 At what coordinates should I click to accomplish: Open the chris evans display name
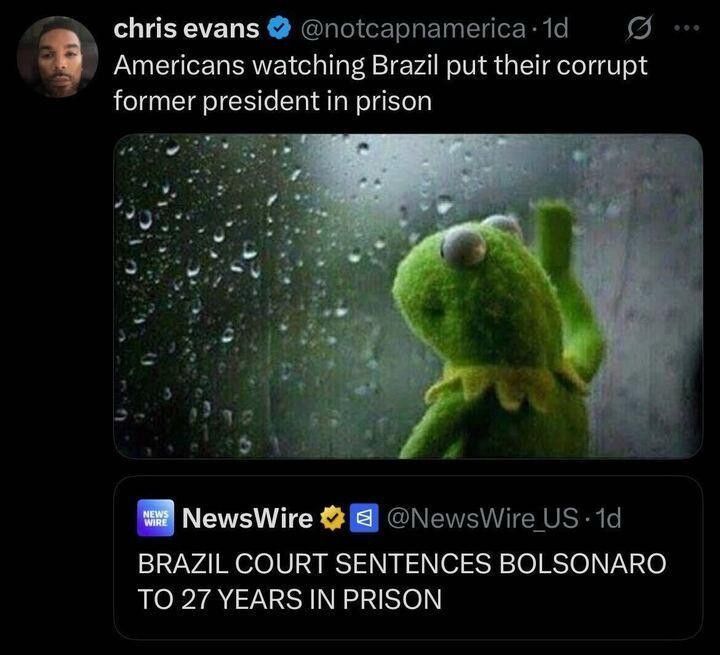186,29
